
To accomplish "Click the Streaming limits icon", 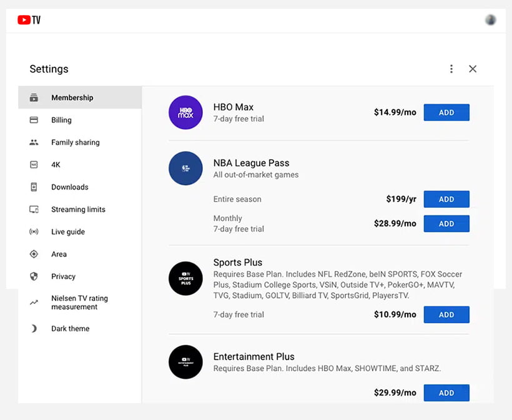I will (x=36, y=209).
